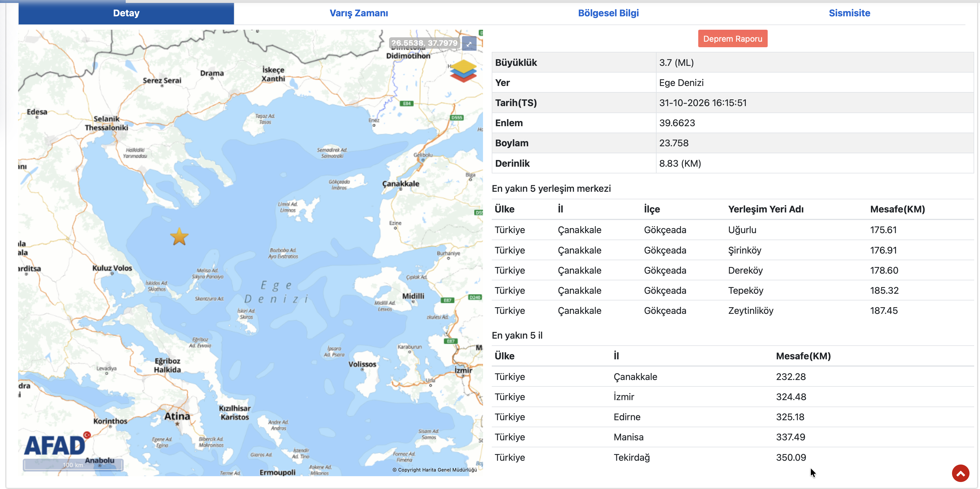Click the Selanik Thessaloniki label on map
980x489 pixels.
pos(106,123)
